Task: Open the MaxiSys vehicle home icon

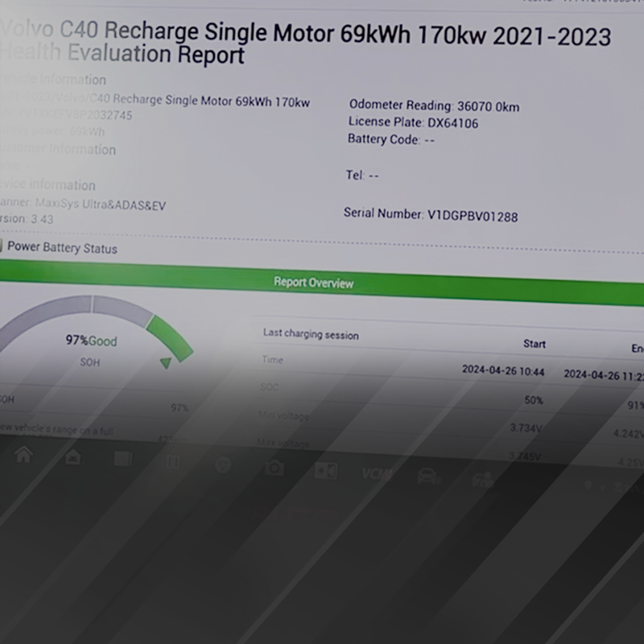Action: pyautogui.click(x=73, y=456)
